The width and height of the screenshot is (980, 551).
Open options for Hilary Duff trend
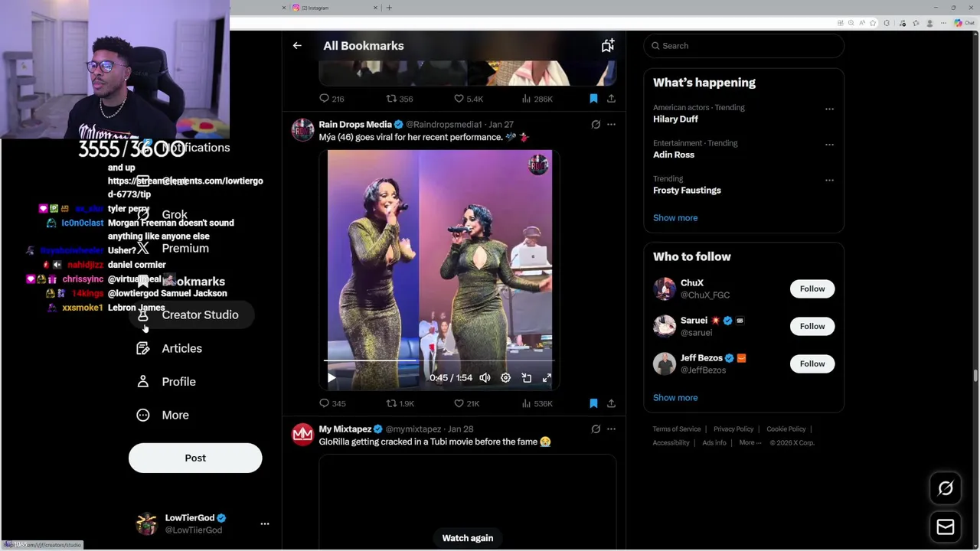pyautogui.click(x=829, y=109)
